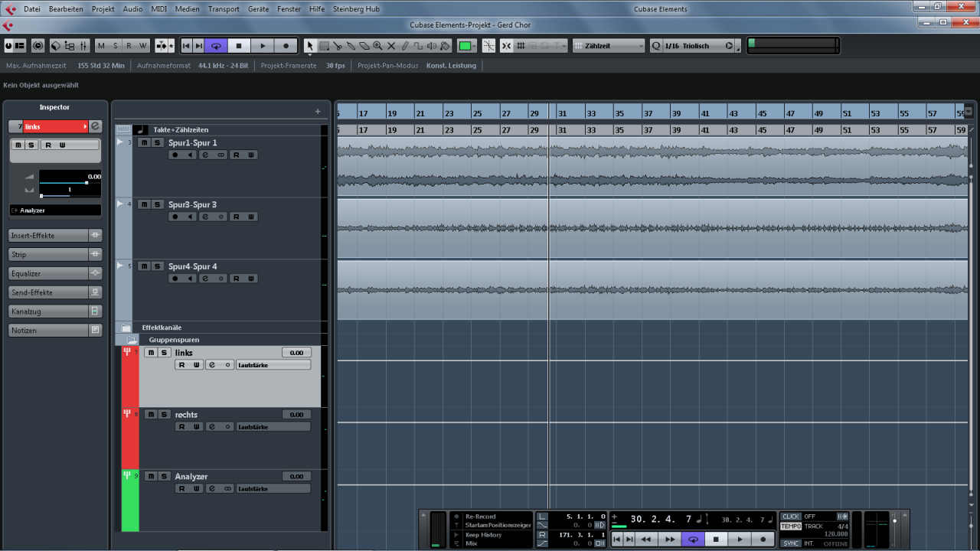This screenshot has height=551, width=980.
Task: Toggle SYNC in transport panel
Action: point(791,543)
